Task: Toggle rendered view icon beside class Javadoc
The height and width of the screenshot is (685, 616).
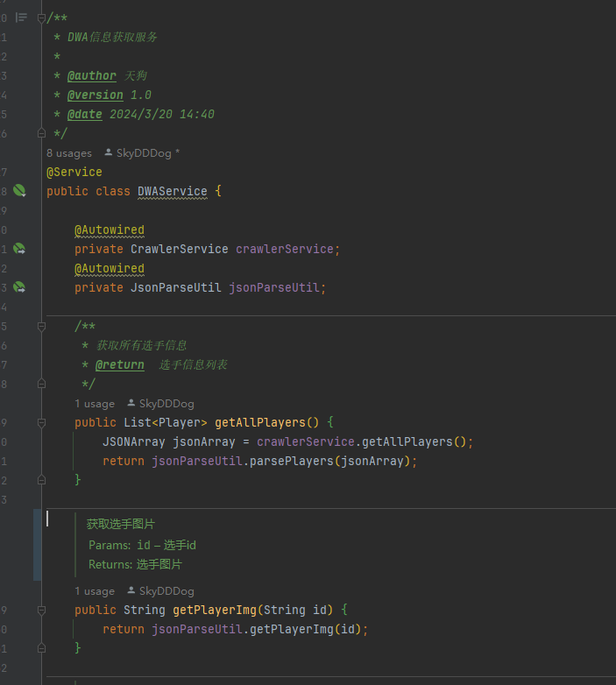Action: [x=21, y=18]
